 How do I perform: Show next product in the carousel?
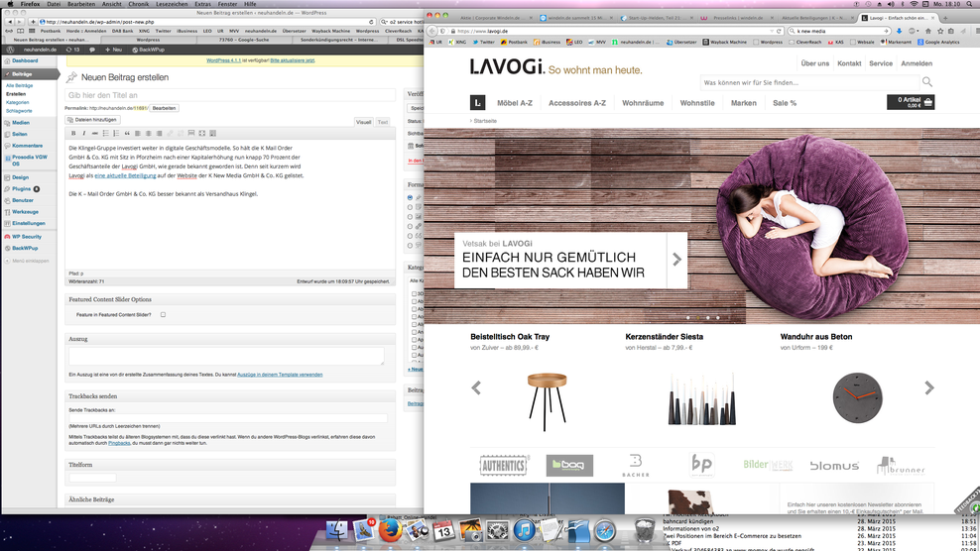[929, 387]
